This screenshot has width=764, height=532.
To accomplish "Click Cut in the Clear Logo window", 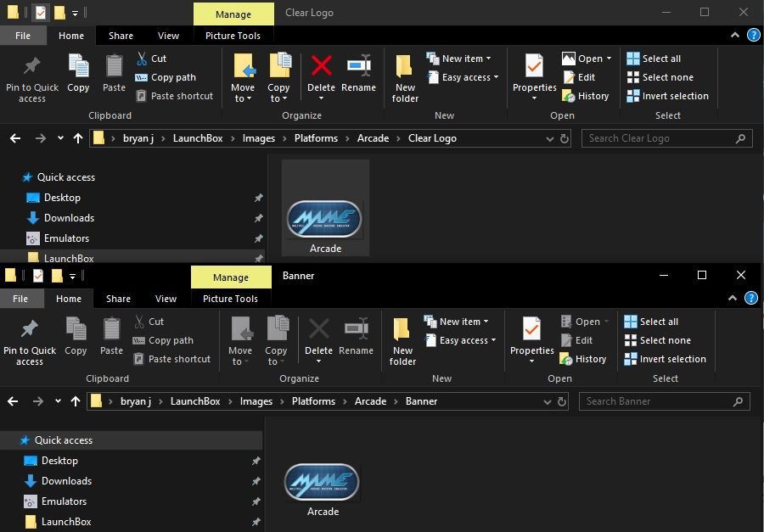I will (x=152, y=59).
